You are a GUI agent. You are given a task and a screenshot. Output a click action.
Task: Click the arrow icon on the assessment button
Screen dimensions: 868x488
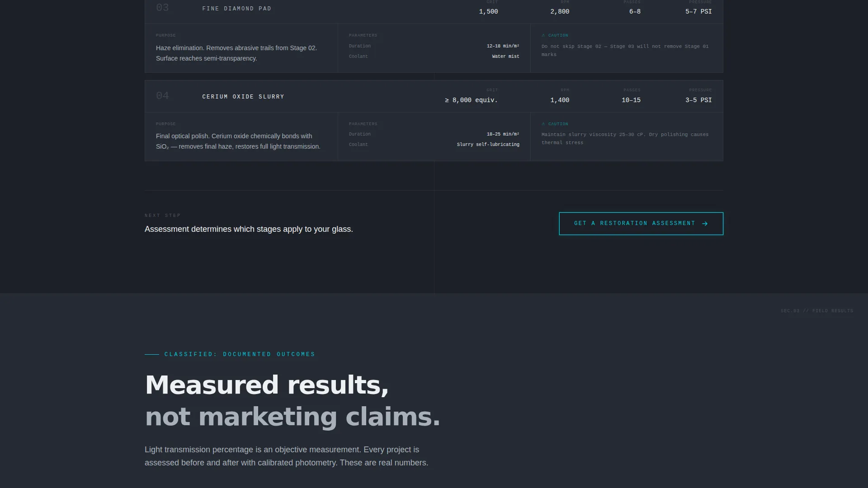705,224
